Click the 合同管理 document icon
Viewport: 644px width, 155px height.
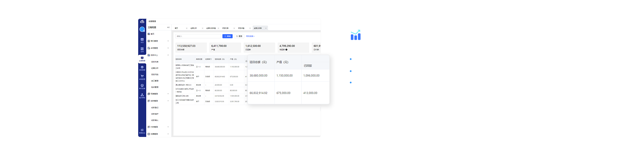pyautogui.click(x=149, y=48)
